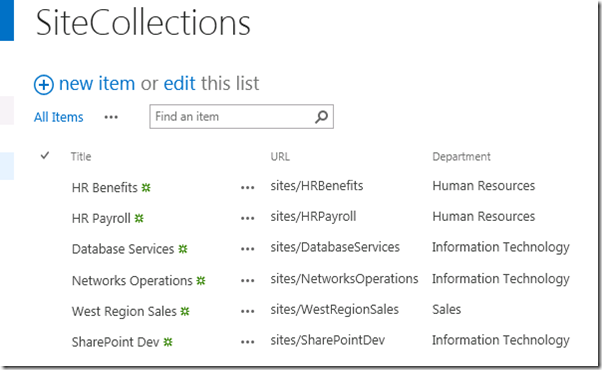
Task: Sort by the URL column header
Action: tap(280, 157)
